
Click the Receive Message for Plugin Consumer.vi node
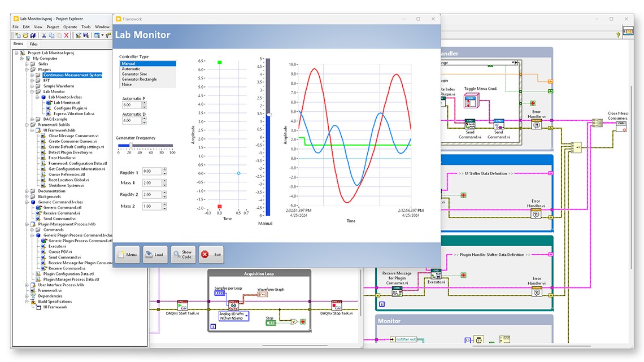pos(397,291)
